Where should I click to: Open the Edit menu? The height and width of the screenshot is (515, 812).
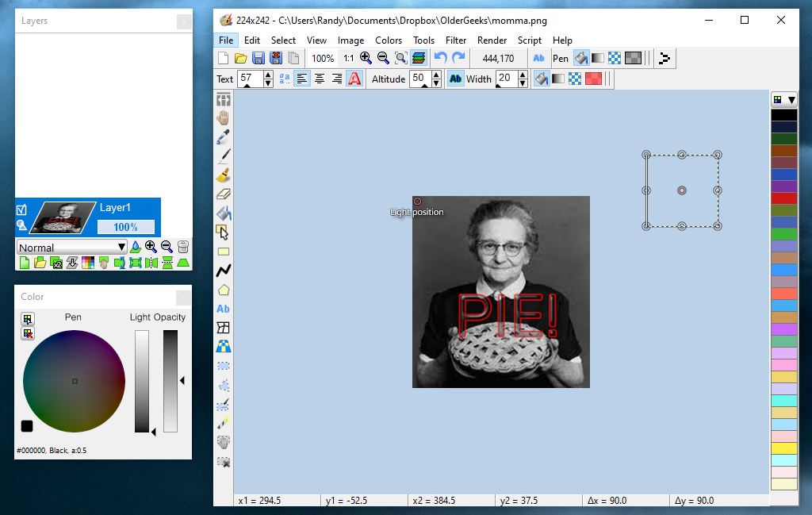tap(252, 40)
